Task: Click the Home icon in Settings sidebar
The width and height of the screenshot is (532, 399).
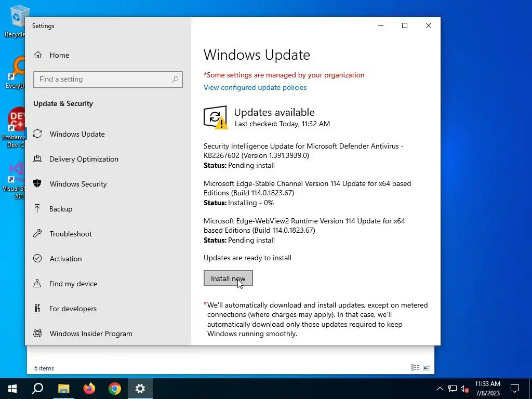Action: tap(37, 55)
